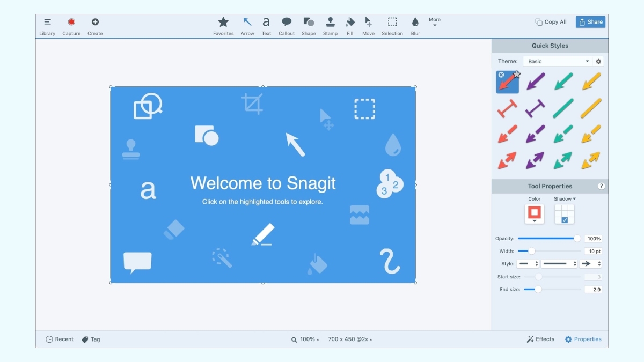Click the large letter a icon on canvas
The width and height of the screenshot is (644, 362).
point(148,190)
